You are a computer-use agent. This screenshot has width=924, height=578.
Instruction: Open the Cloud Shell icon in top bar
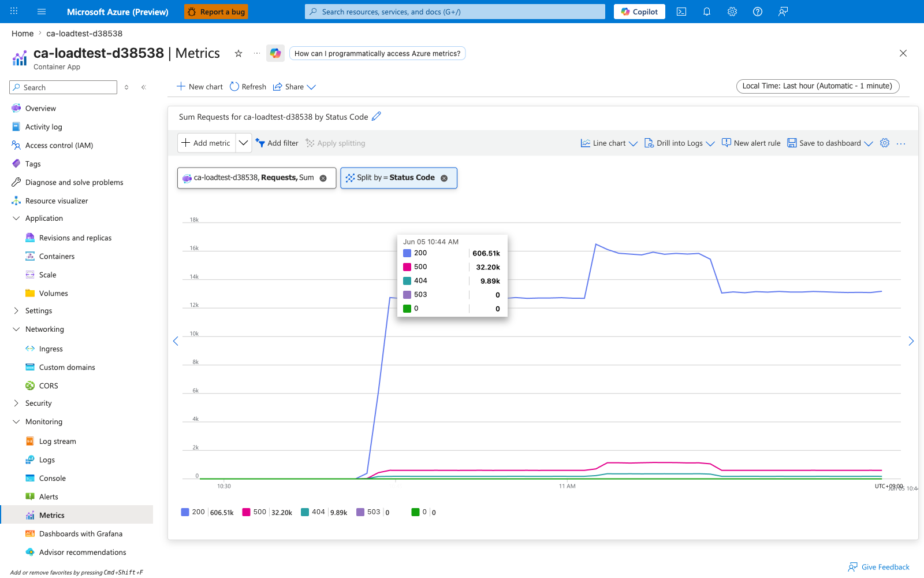point(681,12)
